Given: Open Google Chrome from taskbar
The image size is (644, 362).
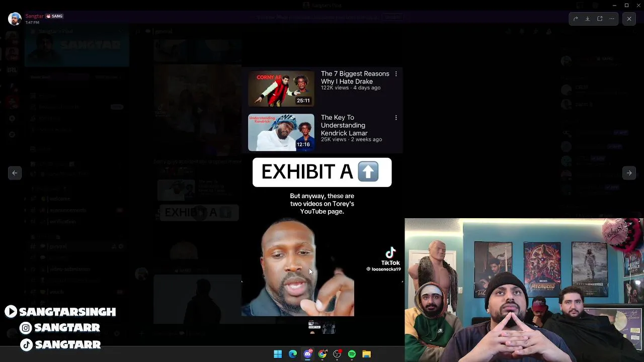Looking at the screenshot, I should pyautogui.click(x=323, y=354).
